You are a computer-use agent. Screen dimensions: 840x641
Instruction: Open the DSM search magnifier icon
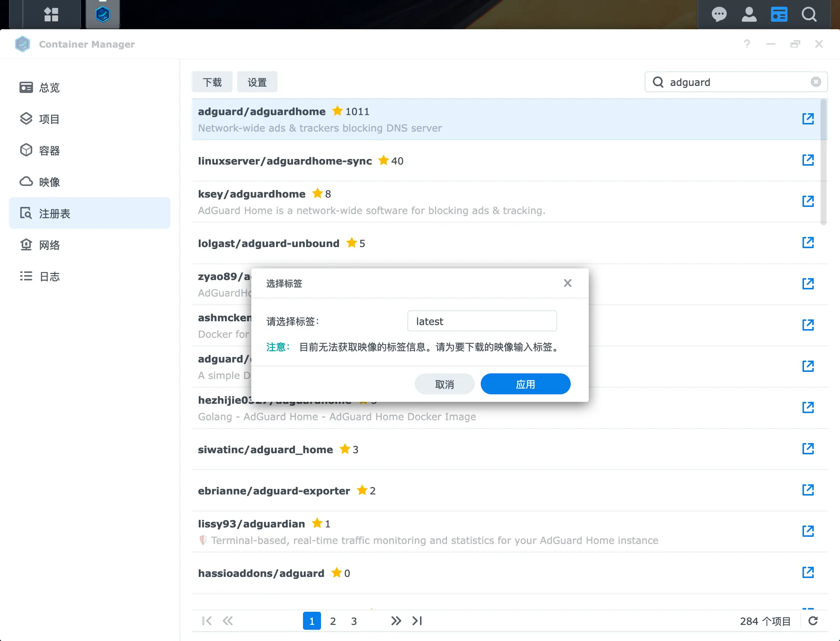tap(809, 15)
